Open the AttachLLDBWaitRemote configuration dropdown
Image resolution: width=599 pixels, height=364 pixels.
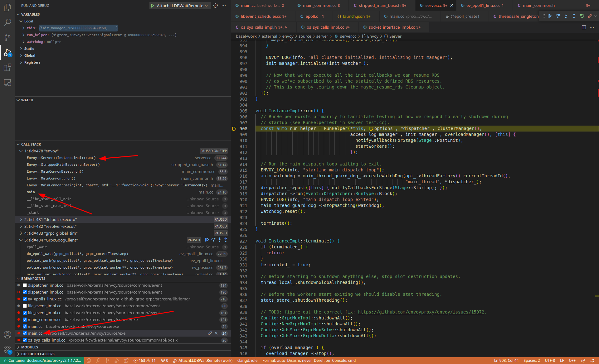[x=206, y=5]
